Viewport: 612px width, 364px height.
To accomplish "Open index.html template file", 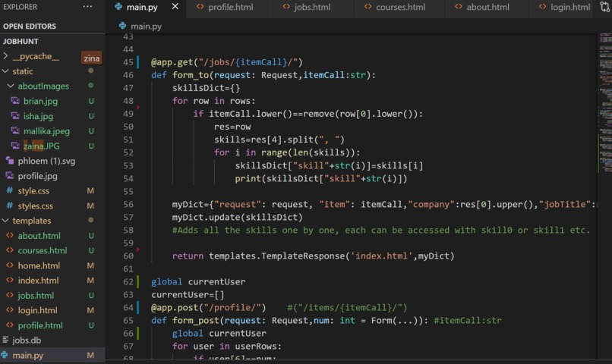I will pos(38,281).
